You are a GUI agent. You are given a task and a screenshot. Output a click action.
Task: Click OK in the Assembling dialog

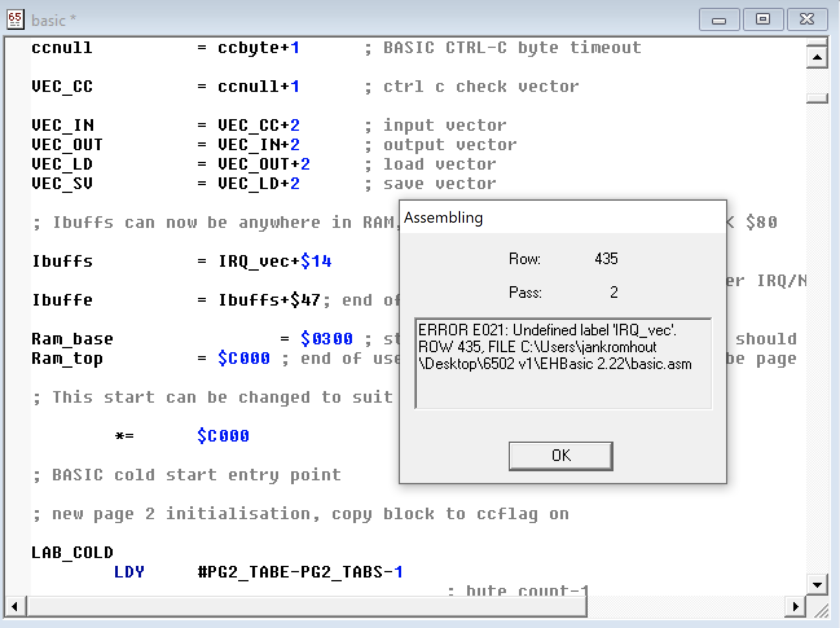(560, 456)
